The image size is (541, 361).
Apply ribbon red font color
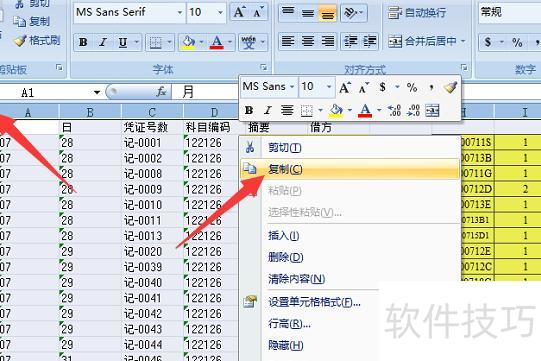[216, 42]
